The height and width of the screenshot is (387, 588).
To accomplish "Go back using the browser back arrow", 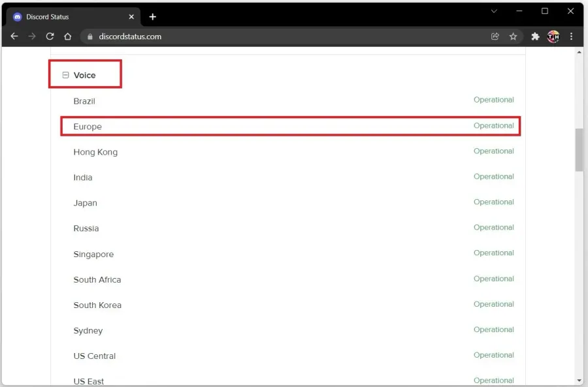I will [x=14, y=37].
